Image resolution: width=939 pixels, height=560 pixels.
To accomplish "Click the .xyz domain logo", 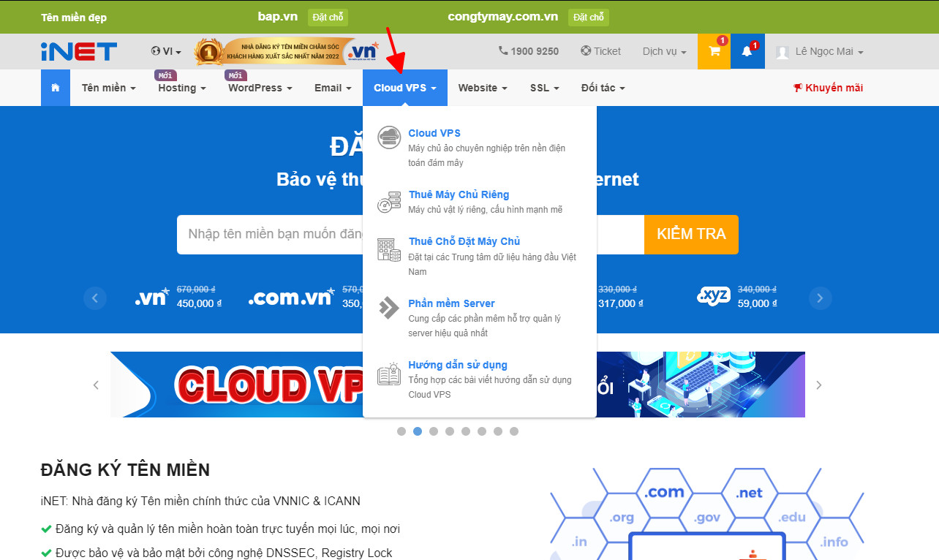I will [713, 296].
